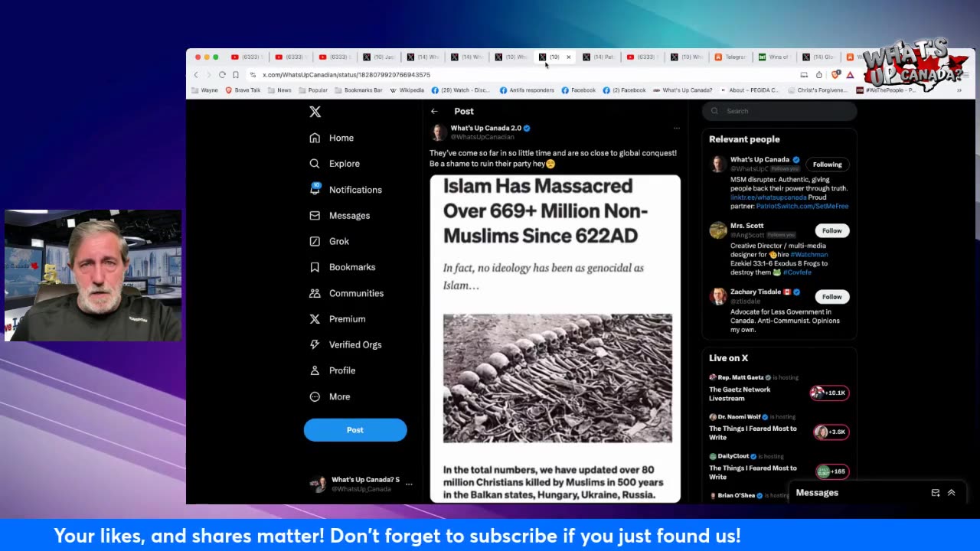Open the Wikipedia bookmark
The image size is (980, 551).
pos(407,90)
